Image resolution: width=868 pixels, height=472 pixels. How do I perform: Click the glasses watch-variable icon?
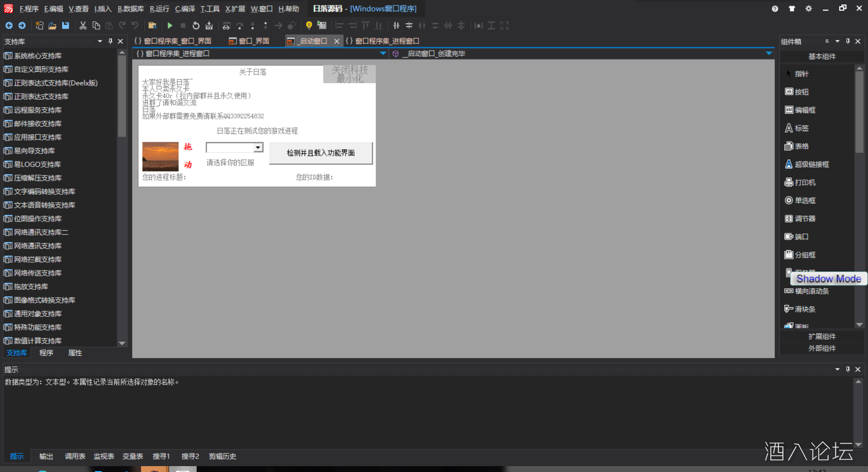click(x=226, y=25)
